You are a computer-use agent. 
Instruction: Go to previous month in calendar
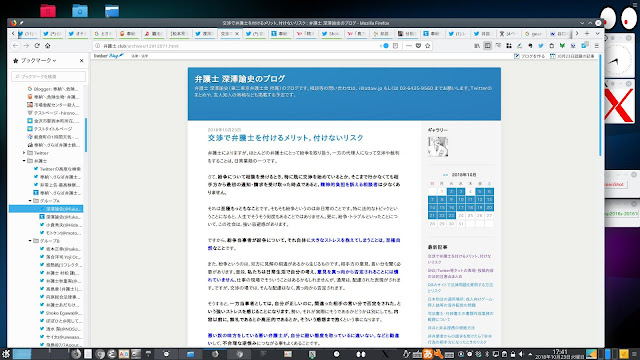pyautogui.click(x=445, y=175)
